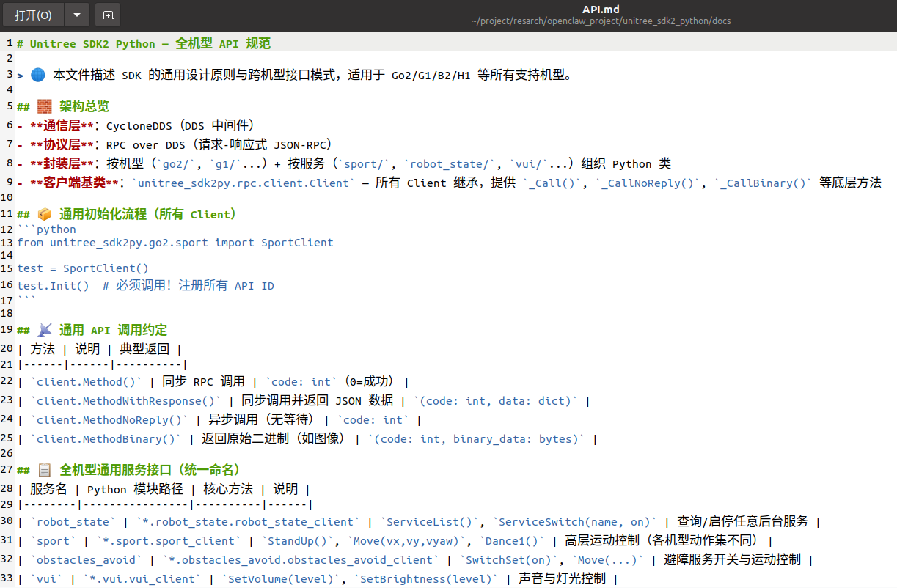Viewport: 897px width, 588px height.
Task: Click the code 'unitree_sdk2py.rpc.client.Client'
Action: click(245, 183)
